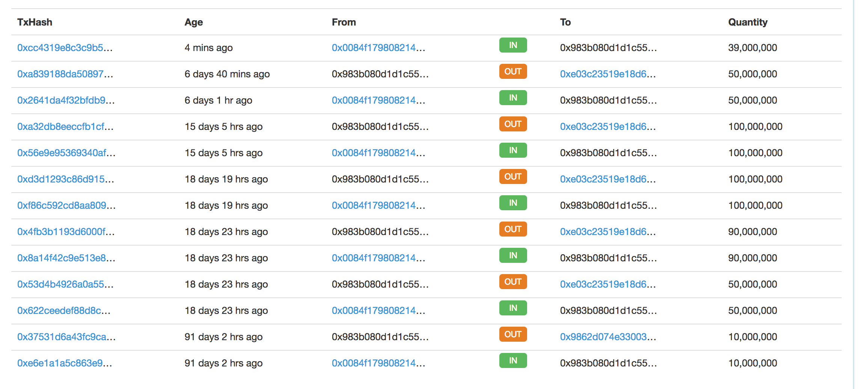Select the IN badge on 0x2641da4f32bfdb9 row
The image size is (868, 389).
click(513, 98)
